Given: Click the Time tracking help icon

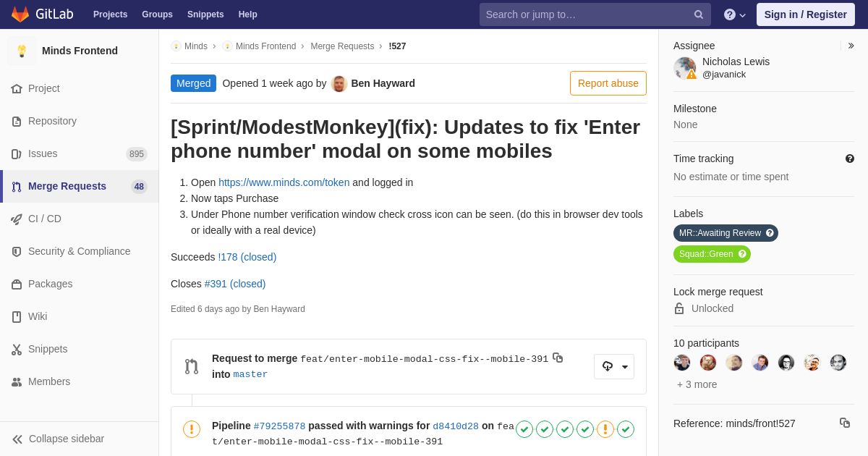Looking at the screenshot, I should click(850, 159).
